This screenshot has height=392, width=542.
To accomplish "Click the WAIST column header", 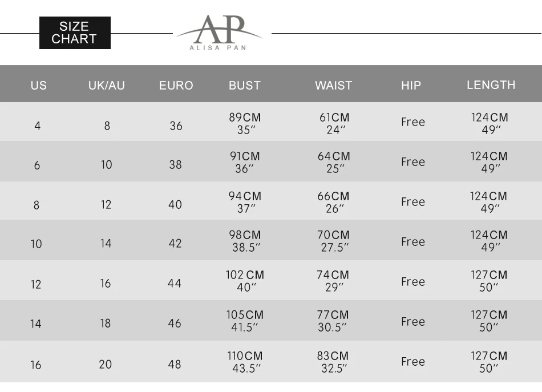I will tap(334, 86).
